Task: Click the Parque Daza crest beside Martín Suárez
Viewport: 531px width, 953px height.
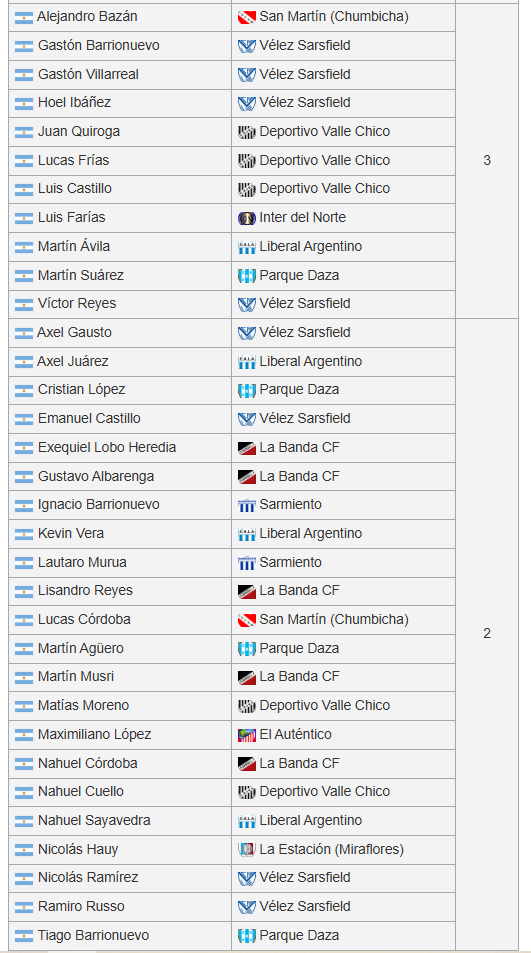Action: [247, 276]
